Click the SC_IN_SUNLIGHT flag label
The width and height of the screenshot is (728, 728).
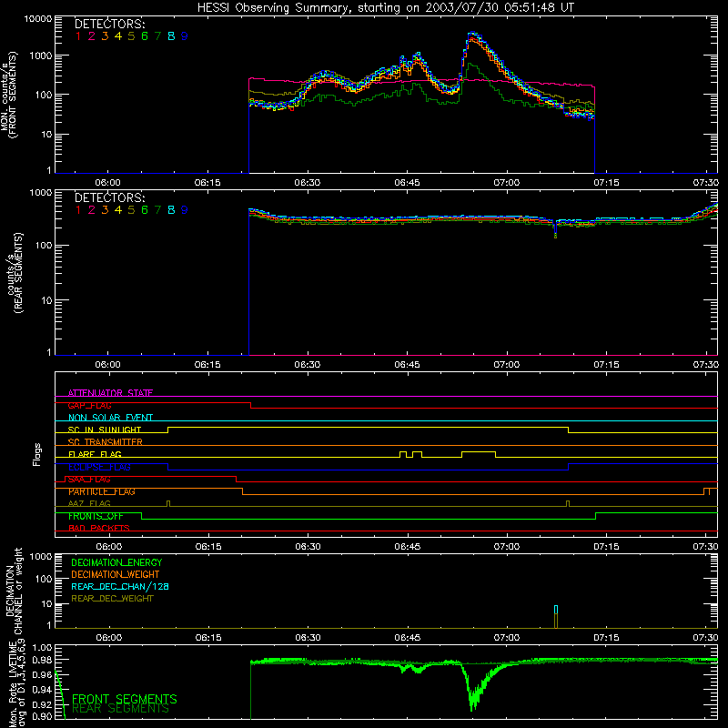pos(105,430)
